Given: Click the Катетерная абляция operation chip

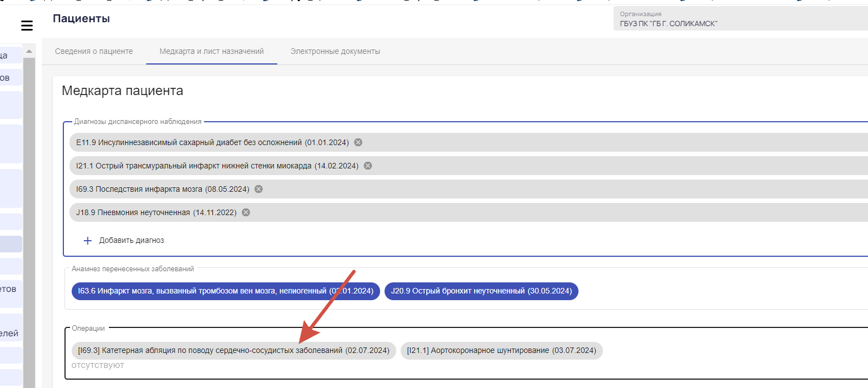Looking at the screenshot, I should pyautogui.click(x=234, y=351).
